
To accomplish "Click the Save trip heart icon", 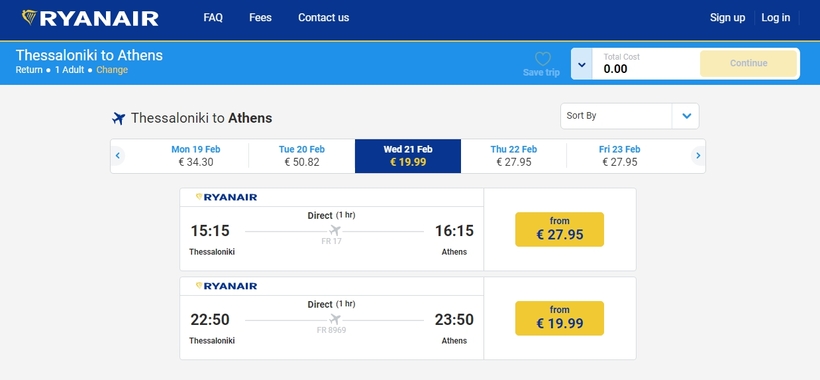I will point(543,59).
